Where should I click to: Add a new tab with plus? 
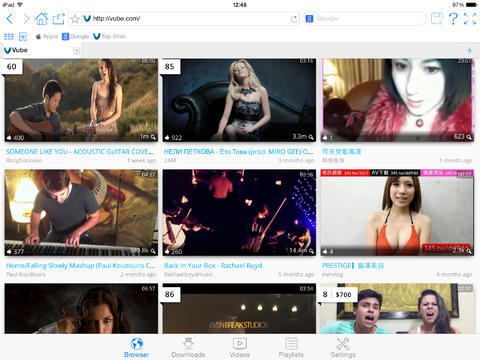coord(469,51)
